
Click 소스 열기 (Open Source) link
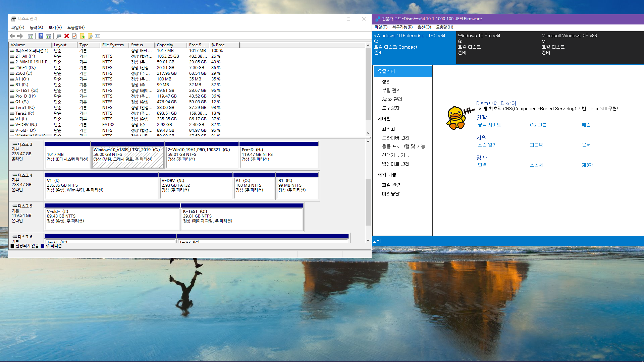486,144
